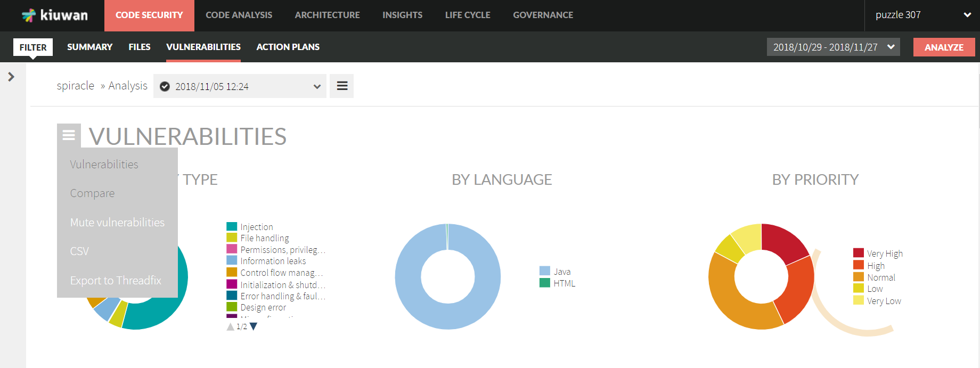Expand the left sidebar chevron
Viewport: 980px width, 368px height.
pyautogui.click(x=11, y=77)
